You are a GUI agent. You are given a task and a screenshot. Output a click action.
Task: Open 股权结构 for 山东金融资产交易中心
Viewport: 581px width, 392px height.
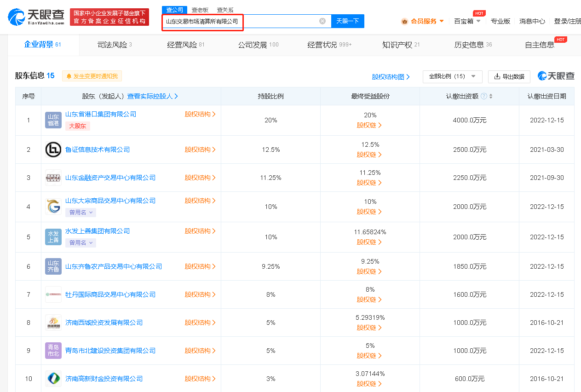point(201,178)
